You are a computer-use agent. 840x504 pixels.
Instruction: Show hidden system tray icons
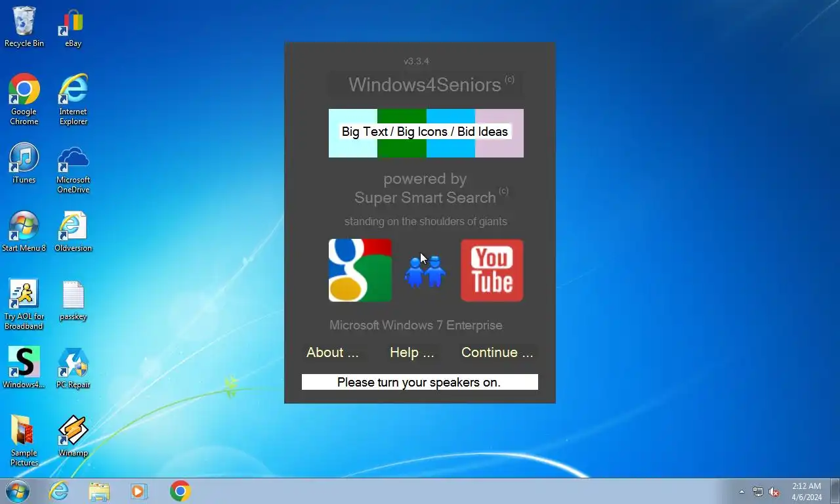(742, 492)
